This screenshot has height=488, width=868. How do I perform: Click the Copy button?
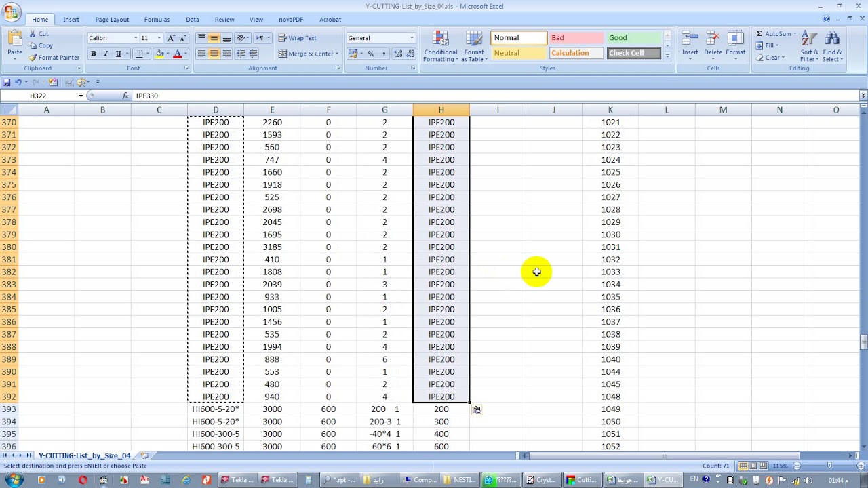41,45
